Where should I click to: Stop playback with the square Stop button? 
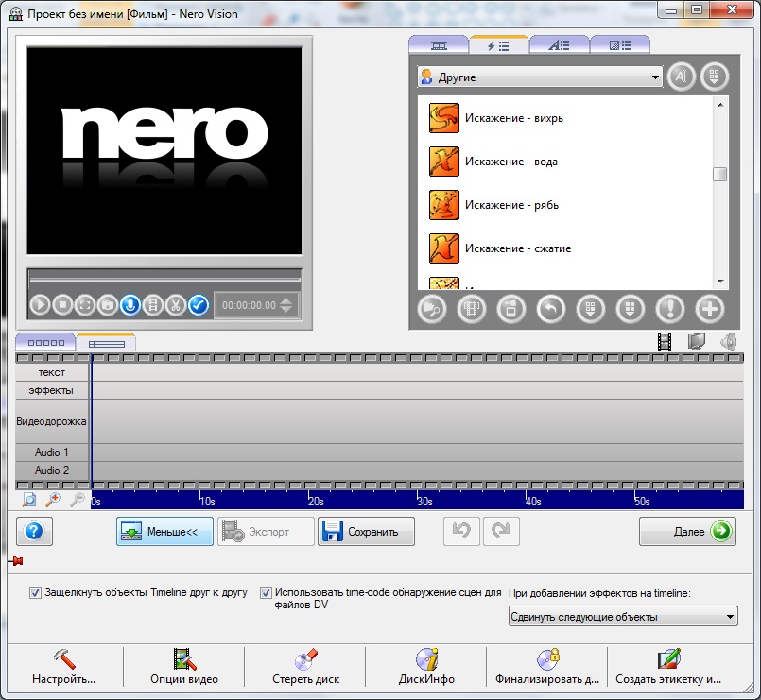pyautogui.click(x=62, y=305)
